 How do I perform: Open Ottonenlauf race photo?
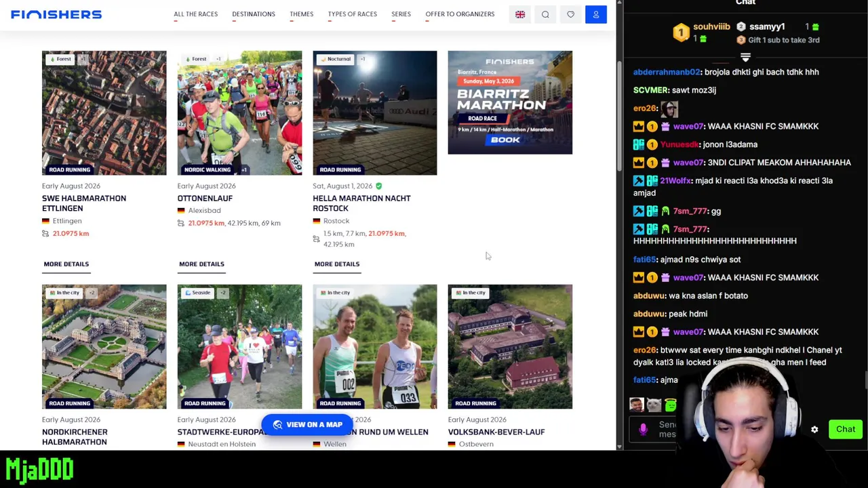[239, 113]
